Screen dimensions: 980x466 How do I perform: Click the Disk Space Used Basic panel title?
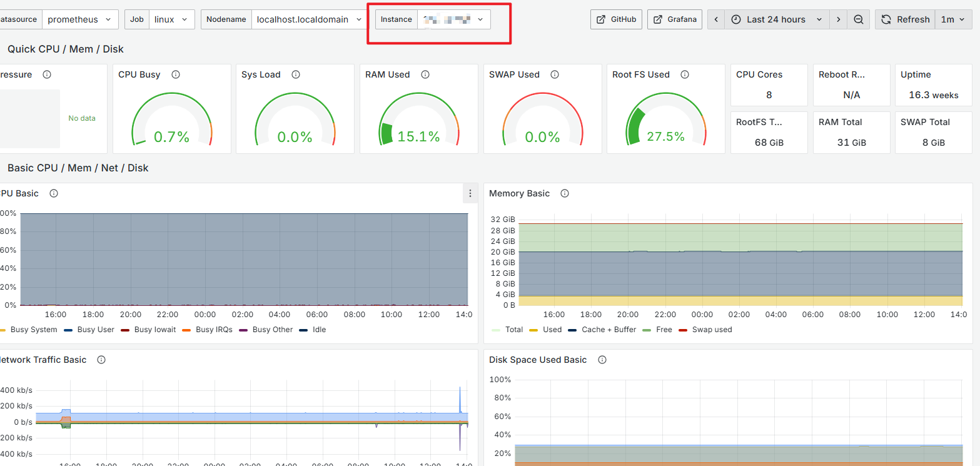(x=538, y=360)
